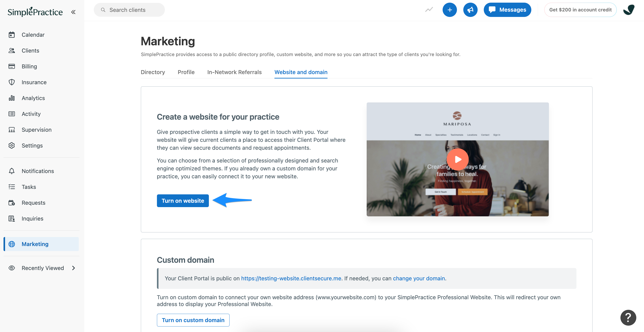Expand the Recently Viewed chevron
This screenshot has width=644, height=332.
click(74, 268)
